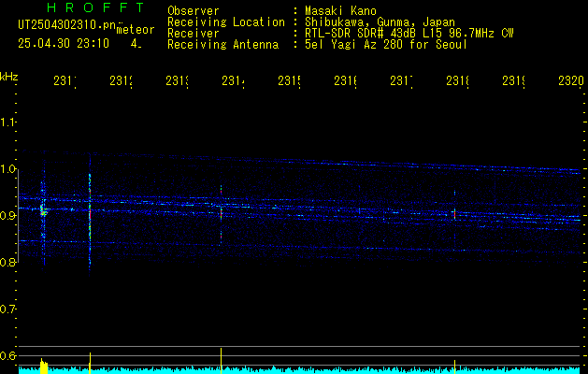The height and width of the screenshot is (374, 588).
Task: Click the 1.0 kHz axis tick label
Action: (7, 169)
